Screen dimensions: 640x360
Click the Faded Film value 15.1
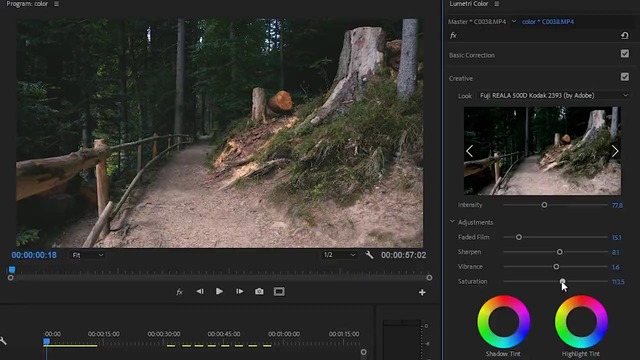point(616,238)
